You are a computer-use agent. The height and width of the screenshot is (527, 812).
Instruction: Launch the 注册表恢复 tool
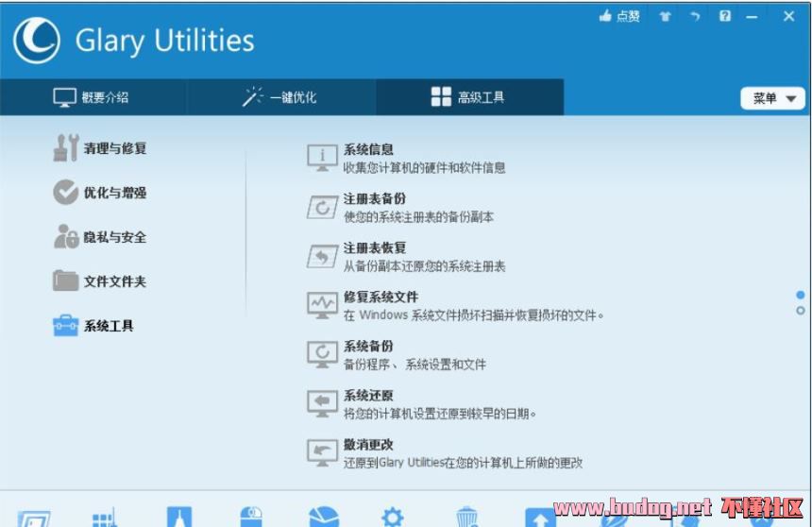click(406, 257)
